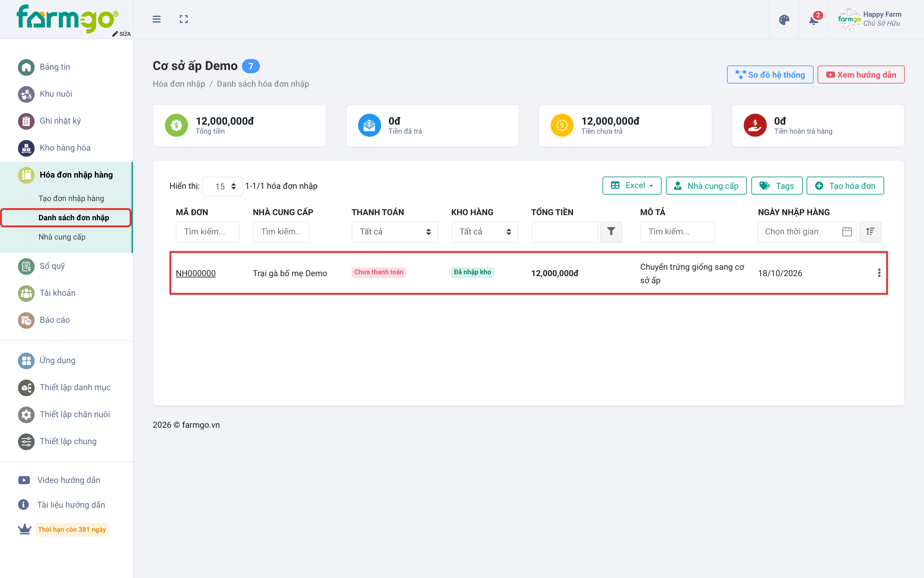
Task: Open the notifications bell icon
Action: [814, 20]
